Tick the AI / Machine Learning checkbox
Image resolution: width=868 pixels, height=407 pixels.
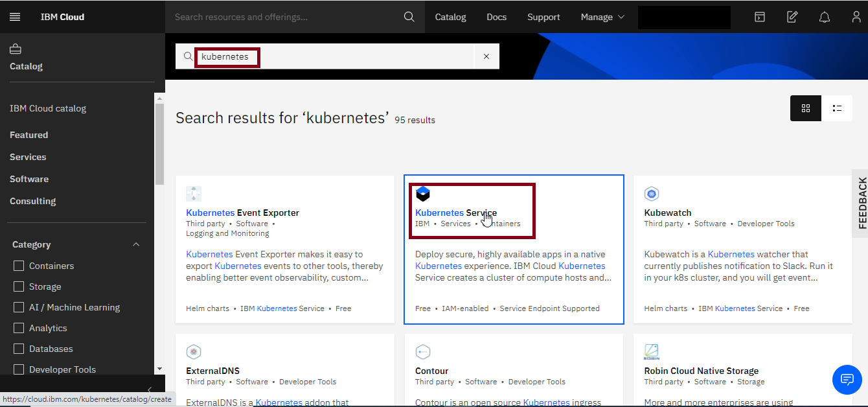[19, 307]
